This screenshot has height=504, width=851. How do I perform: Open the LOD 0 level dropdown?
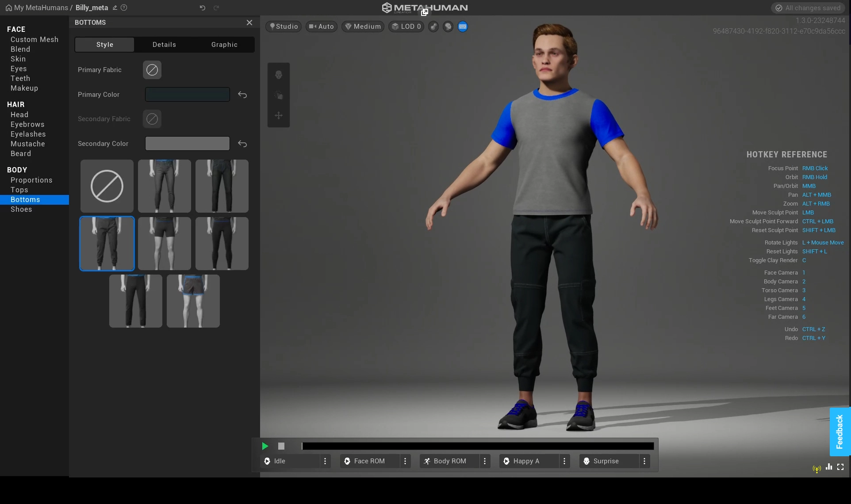click(x=406, y=27)
